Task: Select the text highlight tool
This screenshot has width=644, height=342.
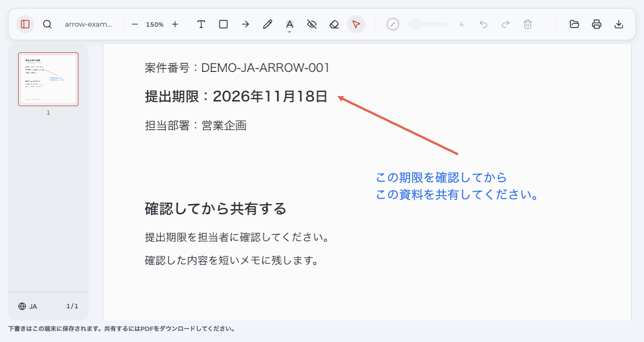Action: 290,24
